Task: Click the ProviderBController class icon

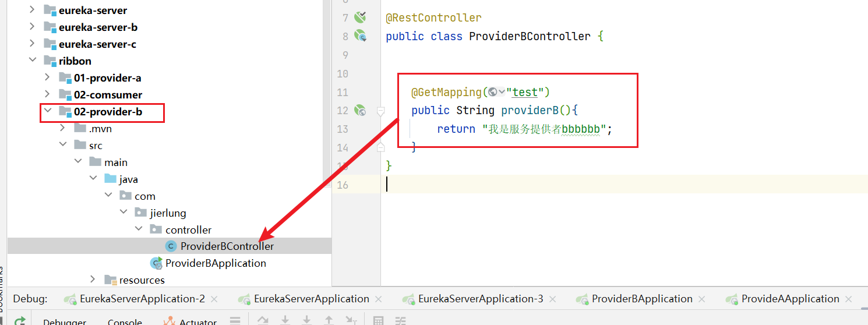Action: pos(171,246)
